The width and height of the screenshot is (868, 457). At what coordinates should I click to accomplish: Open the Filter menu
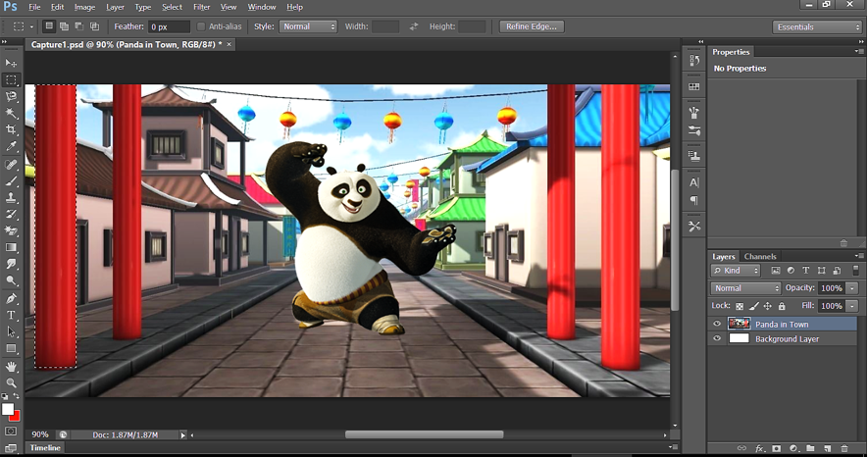tap(201, 7)
